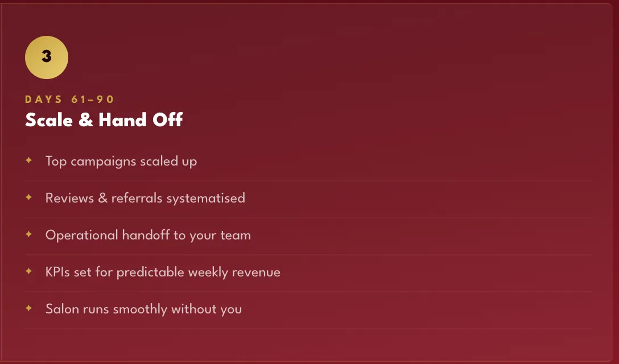Click 'Salon runs smoothly without you' item
Image resolution: width=619 pixels, height=364 pixels.
(144, 309)
